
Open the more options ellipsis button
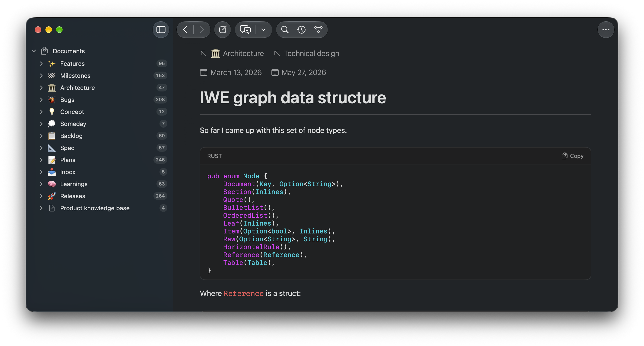[x=606, y=30]
